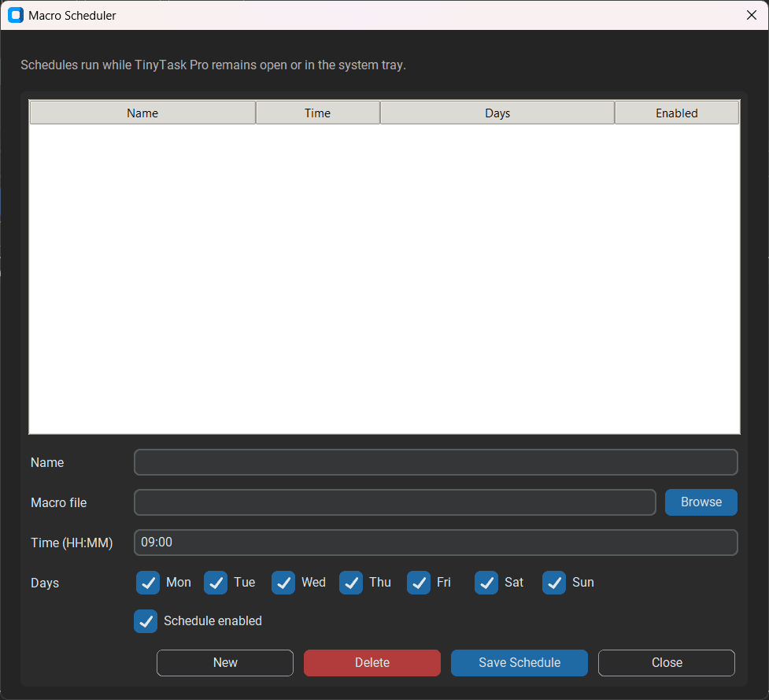
Task: Untick the Sun day checkbox
Action: coord(554,582)
